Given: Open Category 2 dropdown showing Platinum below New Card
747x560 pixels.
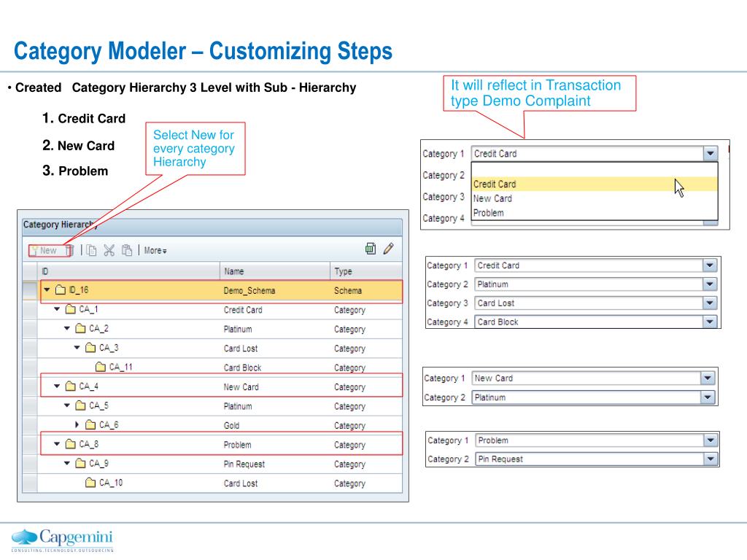Looking at the screenshot, I should tap(708, 397).
